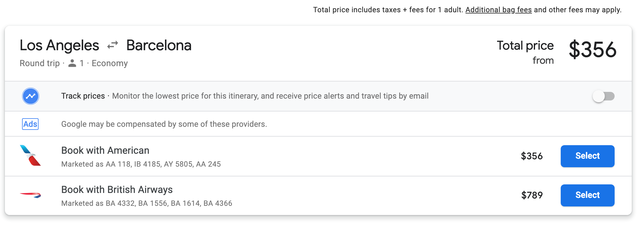Select the British Airways $789 booking option
This screenshot has width=644, height=234.
pos(587,195)
